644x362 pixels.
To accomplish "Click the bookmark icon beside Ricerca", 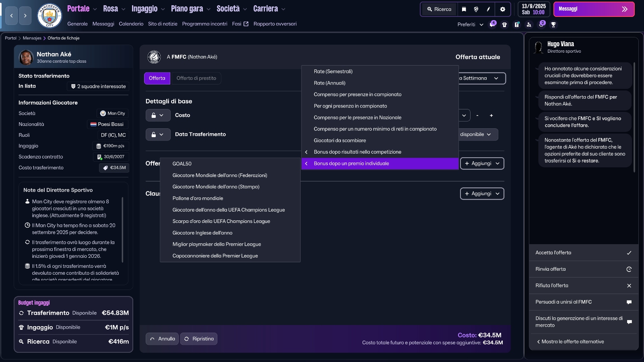I will pyautogui.click(x=464, y=9).
